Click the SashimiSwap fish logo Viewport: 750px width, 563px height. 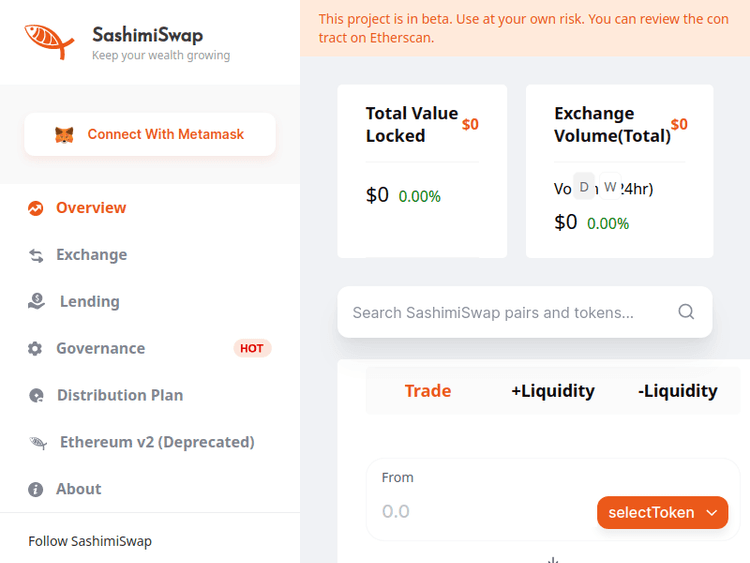50,42
